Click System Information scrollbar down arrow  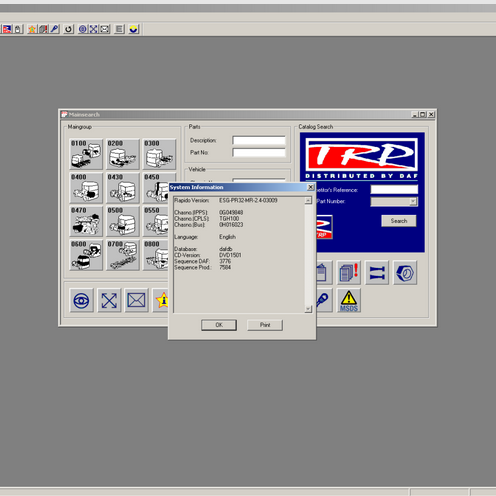(x=308, y=309)
